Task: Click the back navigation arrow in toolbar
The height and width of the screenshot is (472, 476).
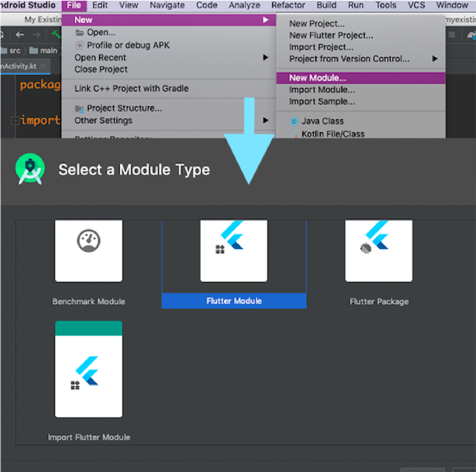Action: pos(20,34)
